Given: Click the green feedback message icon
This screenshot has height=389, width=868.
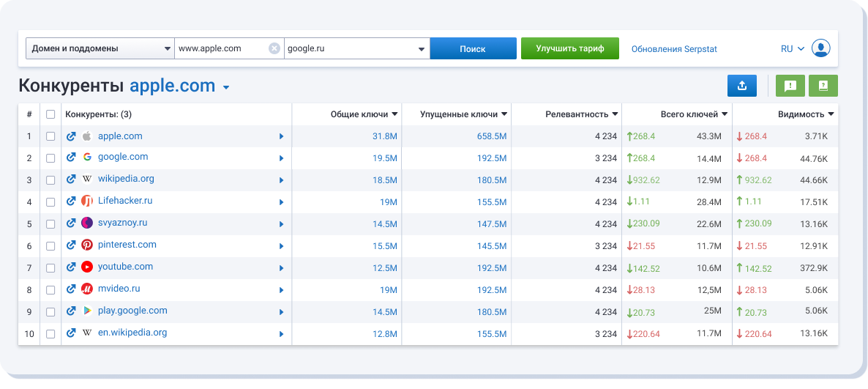Looking at the screenshot, I should tap(790, 86).
